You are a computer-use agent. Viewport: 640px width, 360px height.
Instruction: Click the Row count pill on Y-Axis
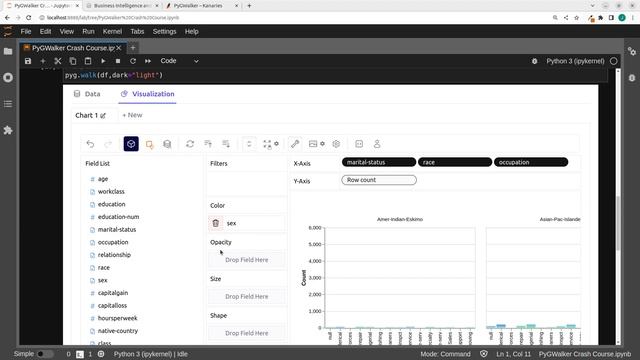(x=379, y=180)
